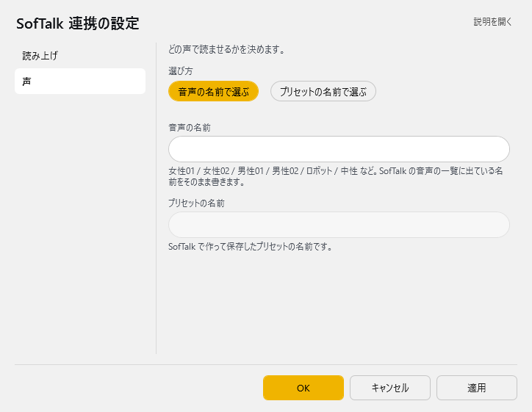The height and width of the screenshot is (412, 532).
Task: Select the 声 page in sidebar
Action: tap(80, 82)
